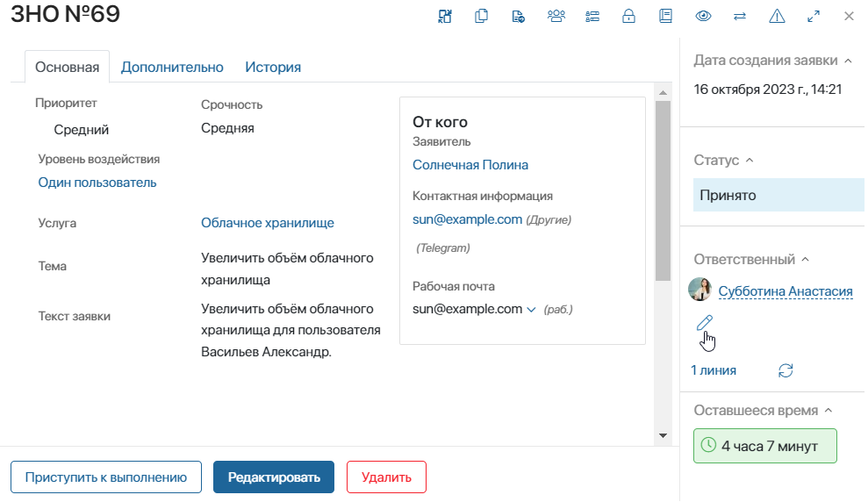Open the Облачное хранилище service link
This screenshot has width=868, height=502.
(x=268, y=223)
